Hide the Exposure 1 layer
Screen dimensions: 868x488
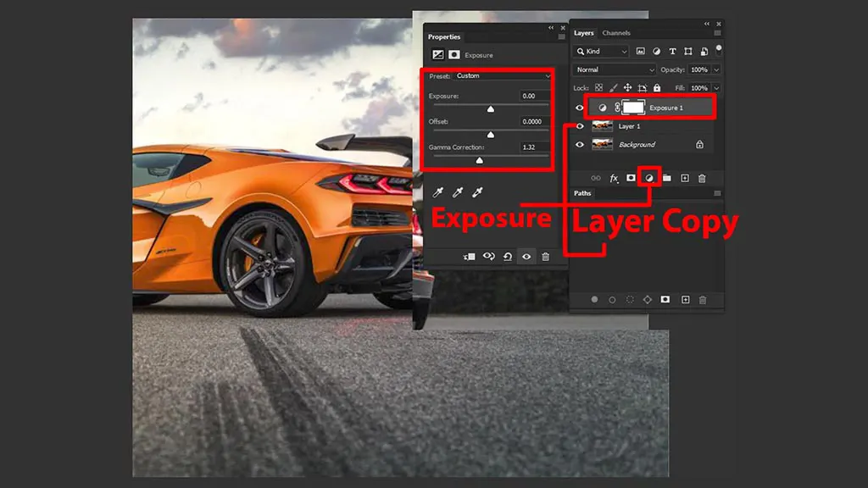point(580,108)
